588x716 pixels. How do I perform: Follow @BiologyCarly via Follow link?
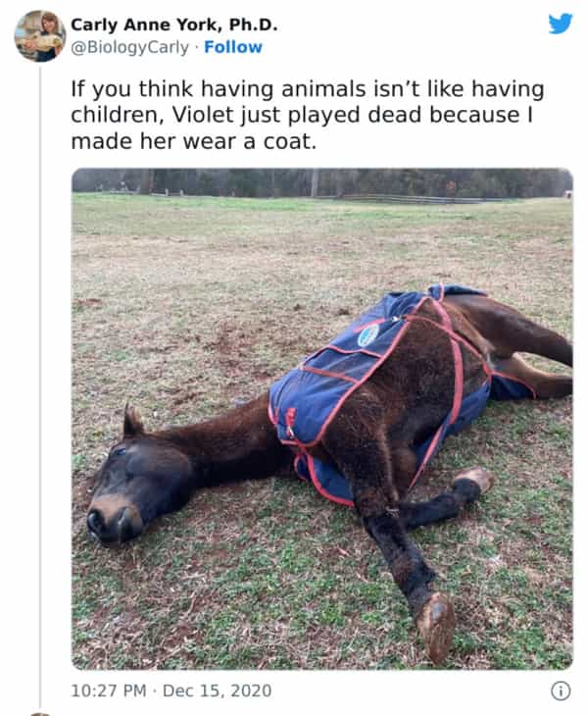point(233,47)
